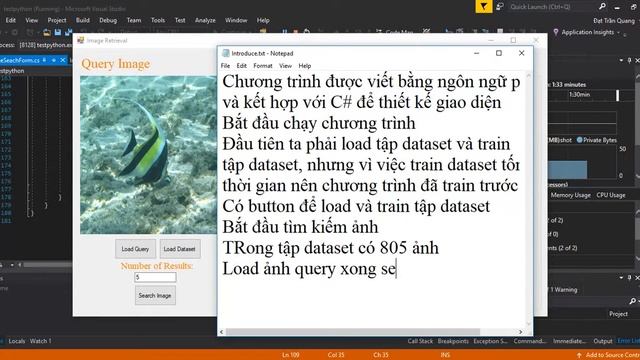Screen dimensions: 640x360
Task: Click Search Image button
Action: tap(155, 296)
